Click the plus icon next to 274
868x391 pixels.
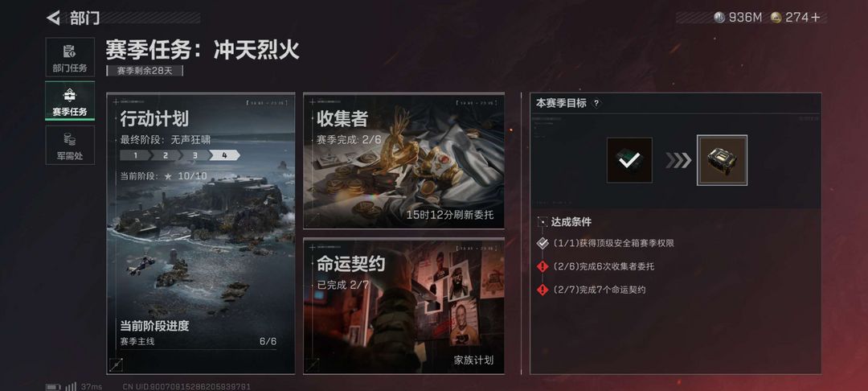[x=816, y=18]
